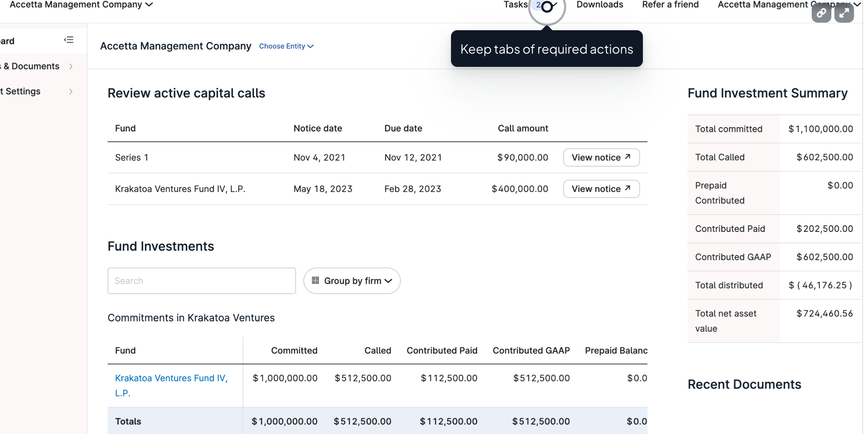This screenshot has width=868, height=434.
Task: Open the Group by firm dropdown
Action: pos(352,281)
